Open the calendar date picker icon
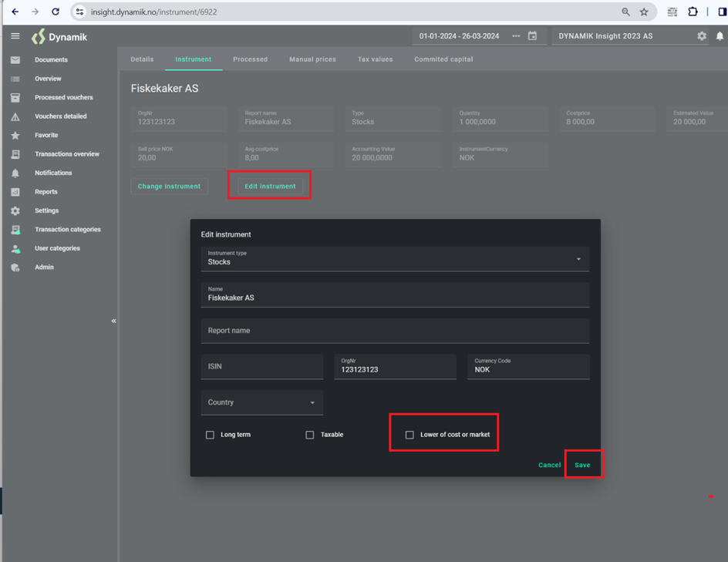The width and height of the screenshot is (728, 562). 532,36
